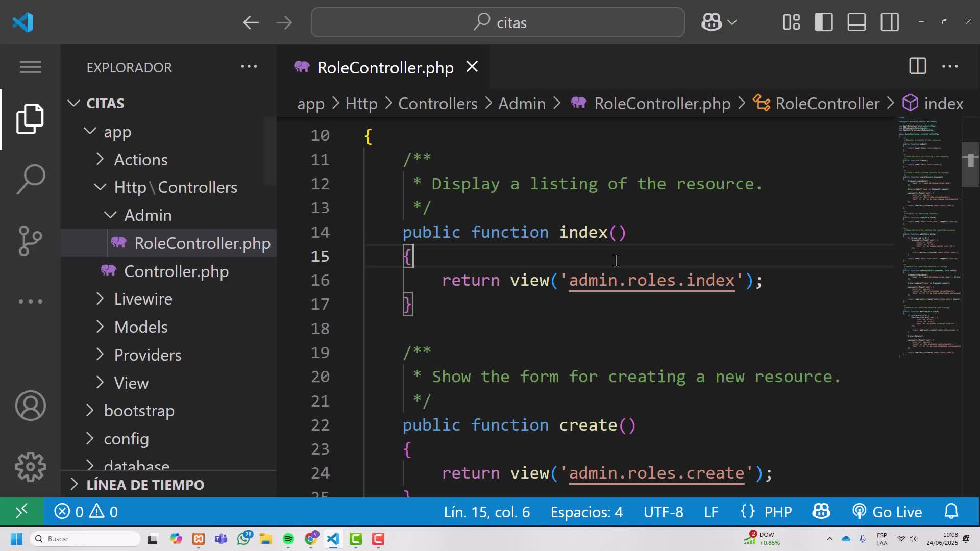Change the UTF-8 encoding in status bar
The image size is (980, 551).
[x=663, y=512]
